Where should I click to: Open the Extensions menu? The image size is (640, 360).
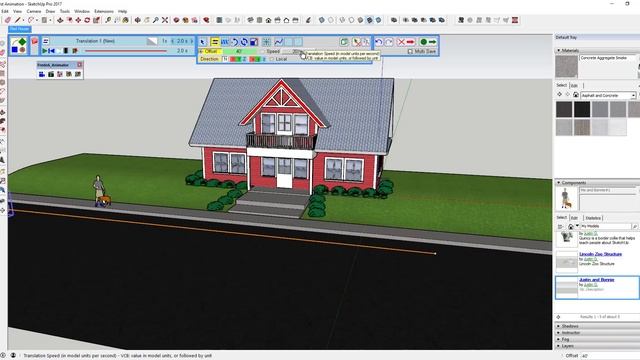(104, 11)
